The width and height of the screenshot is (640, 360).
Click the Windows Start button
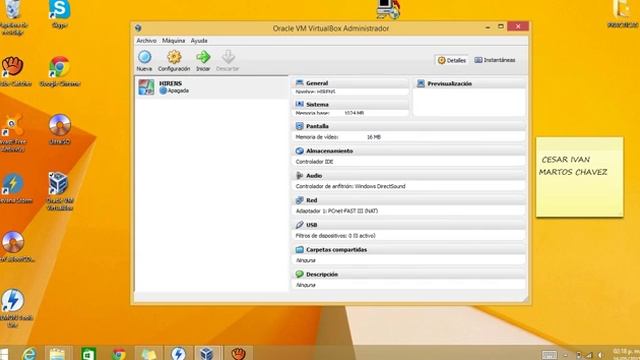coord(4,354)
